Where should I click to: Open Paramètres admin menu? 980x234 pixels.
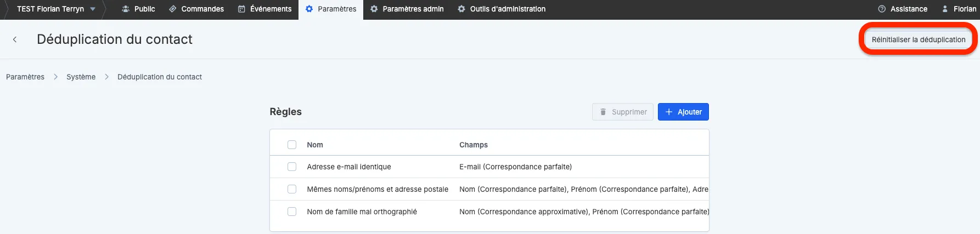point(407,9)
